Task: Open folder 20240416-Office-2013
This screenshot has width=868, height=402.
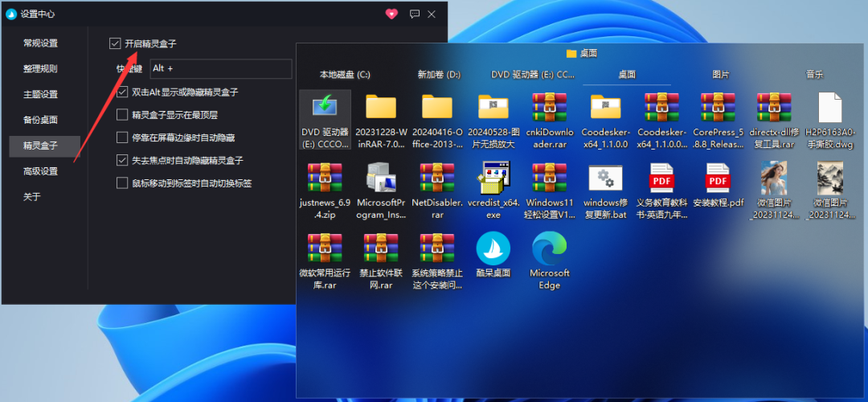Action: (436, 106)
